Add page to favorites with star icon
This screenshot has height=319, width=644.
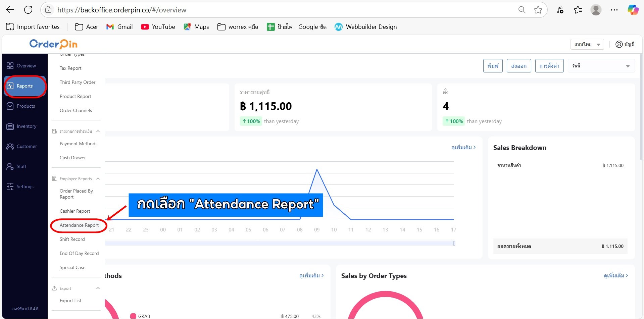click(538, 10)
